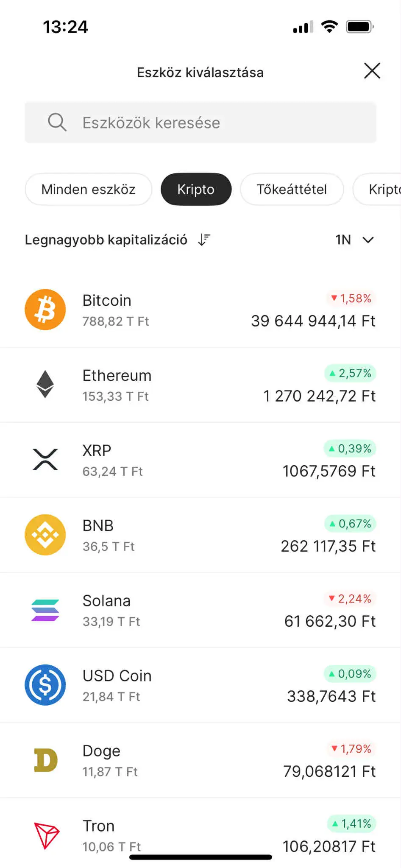Tap the BNB coin icon
401x868 pixels.
pos(45,535)
